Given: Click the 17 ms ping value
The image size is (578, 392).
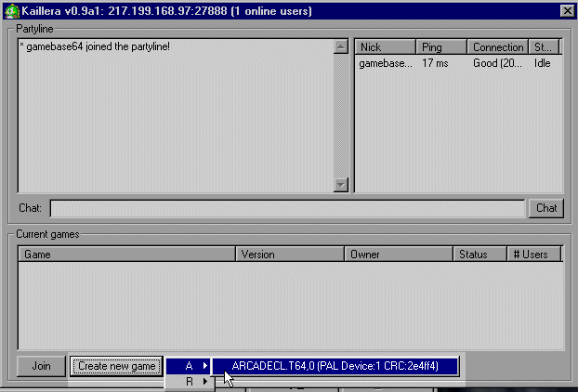Looking at the screenshot, I should (435, 63).
